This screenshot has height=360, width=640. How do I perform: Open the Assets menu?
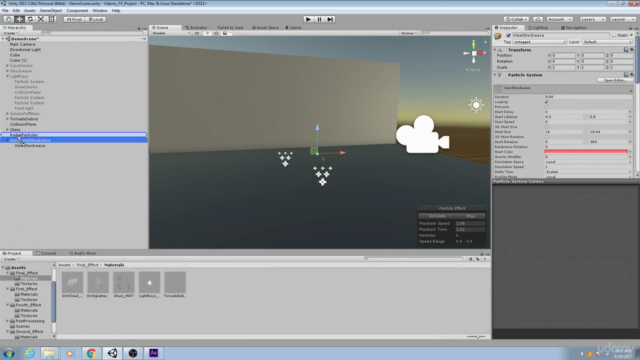pos(30,11)
